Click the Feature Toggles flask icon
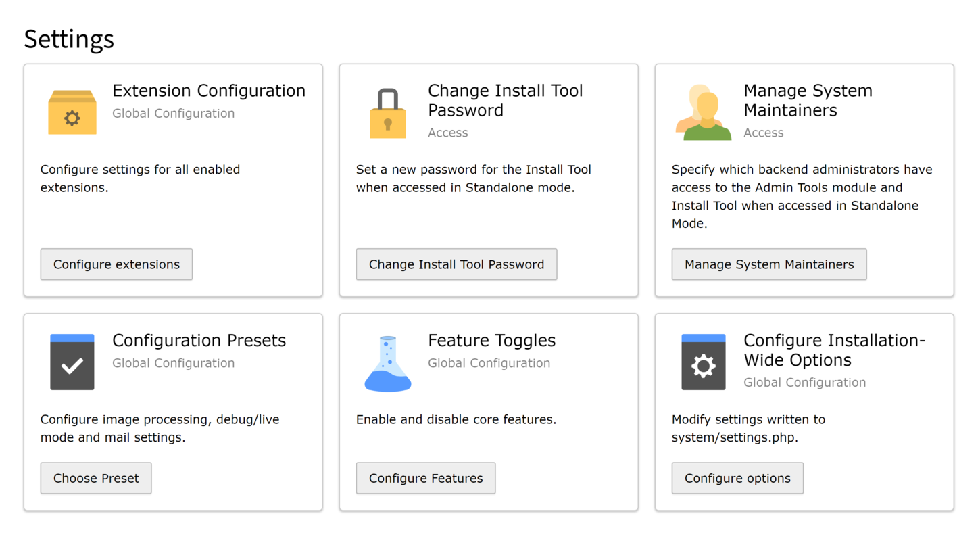980x545 pixels. coord(388,364)
